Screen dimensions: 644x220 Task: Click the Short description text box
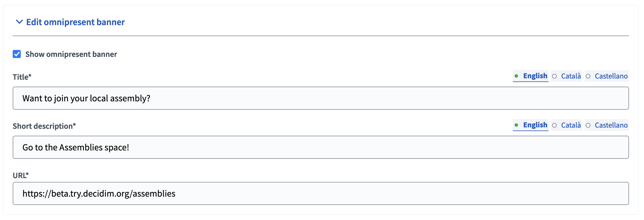(321, 147)
